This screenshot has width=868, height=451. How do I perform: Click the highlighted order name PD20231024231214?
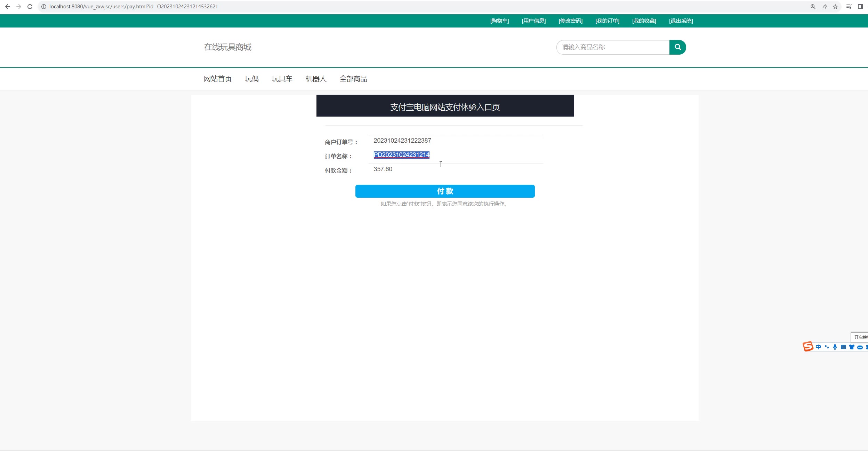[x=402, y=155]
